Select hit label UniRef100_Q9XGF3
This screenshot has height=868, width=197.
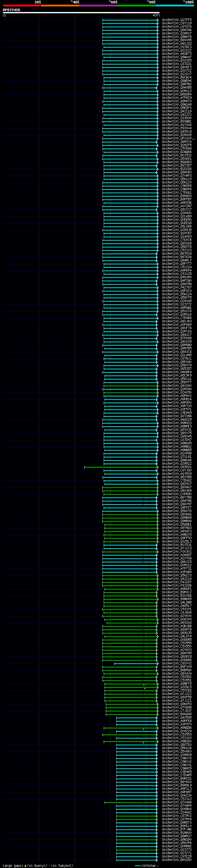point(176,67)
